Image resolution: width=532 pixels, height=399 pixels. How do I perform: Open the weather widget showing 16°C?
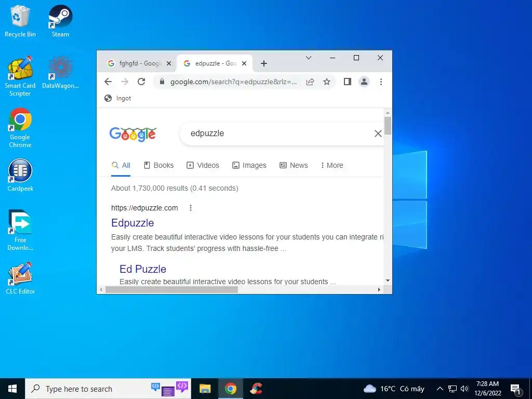click(394, 389)
